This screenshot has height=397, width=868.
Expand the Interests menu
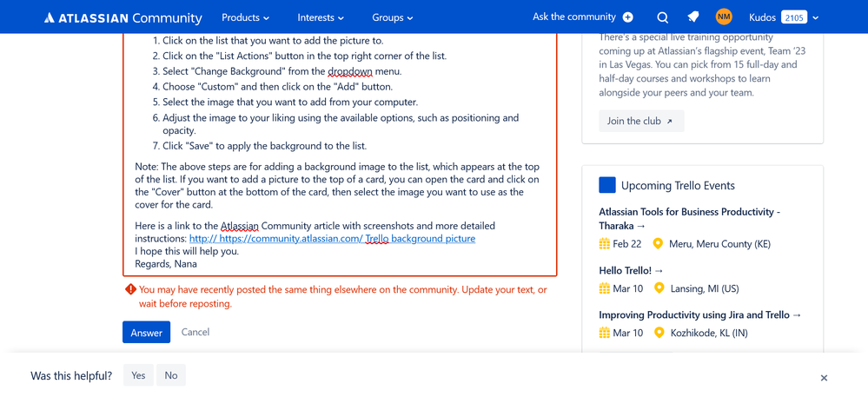(321, 17)
